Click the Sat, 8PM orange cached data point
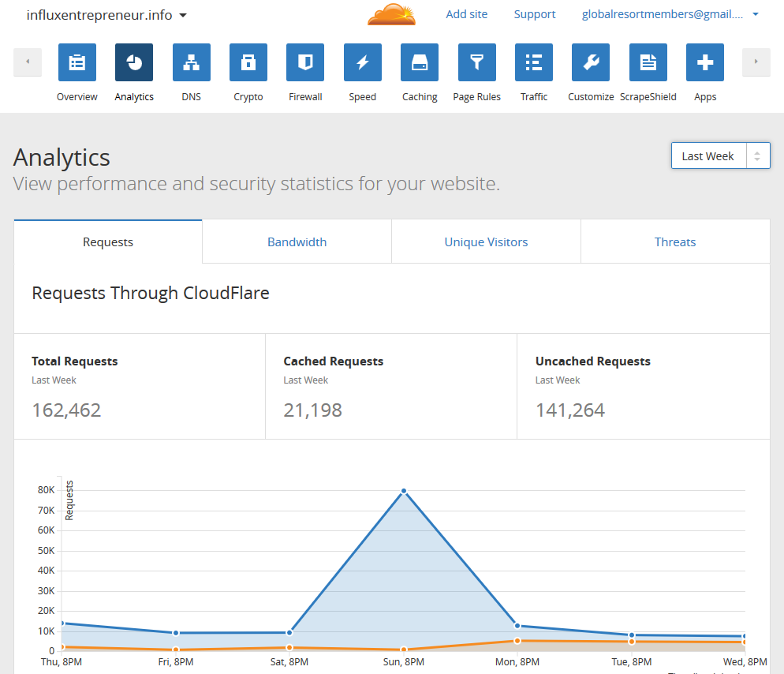Screen dimensions: 784x674 pyautogui.click(x=289, y=647)
